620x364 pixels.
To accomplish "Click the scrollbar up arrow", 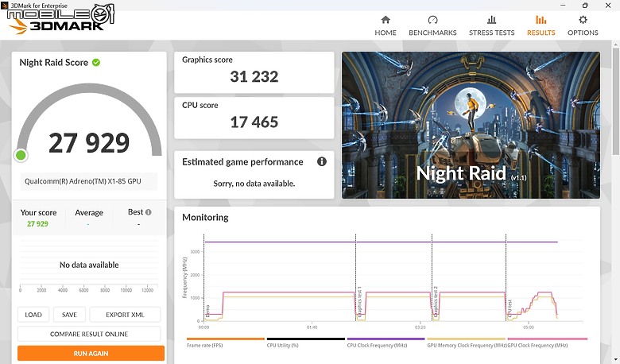I will tap(616, 44).
